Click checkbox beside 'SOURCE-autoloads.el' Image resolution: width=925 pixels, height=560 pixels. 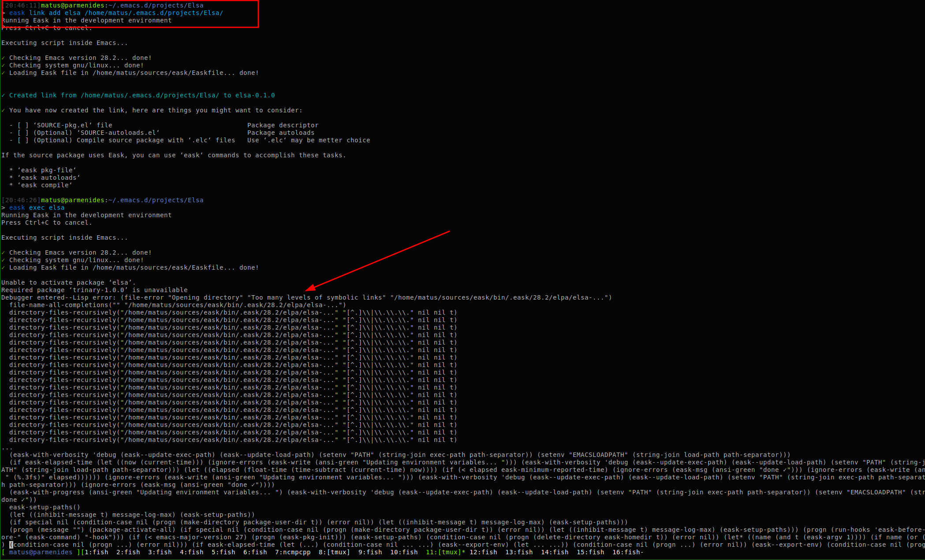[x=23, y=133]
